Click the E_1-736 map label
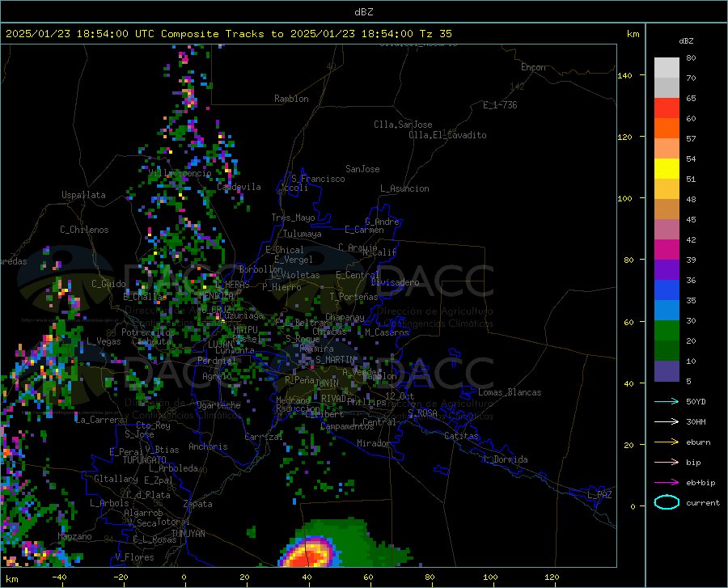The width and height of the screenshot is (728, 588). coord(500,105)
